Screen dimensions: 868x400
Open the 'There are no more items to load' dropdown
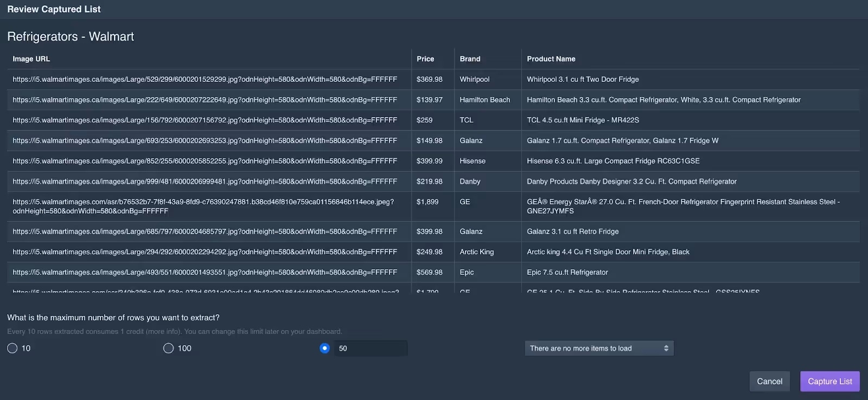click(x=599, y=349)
